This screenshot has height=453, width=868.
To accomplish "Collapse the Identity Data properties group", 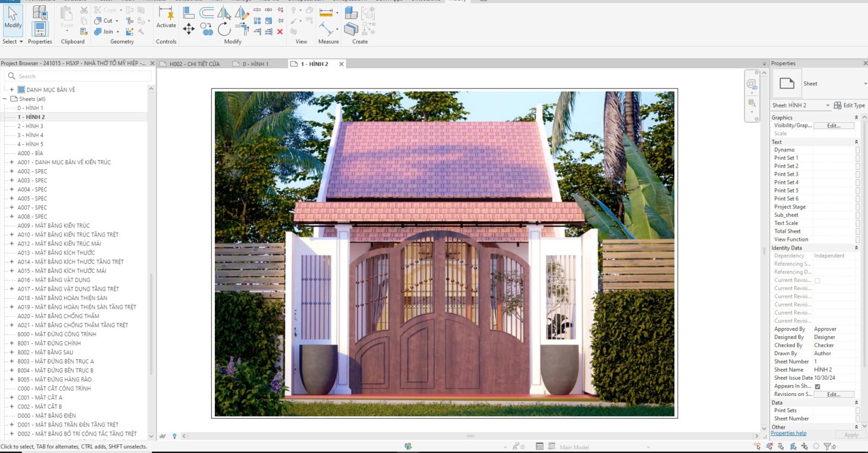I will (x=857, y=248).
